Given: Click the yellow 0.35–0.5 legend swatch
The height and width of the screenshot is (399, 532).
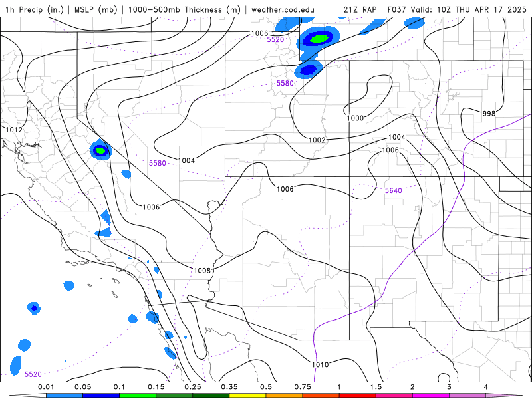Looking at the screenshot, I should tap(247, 396).
